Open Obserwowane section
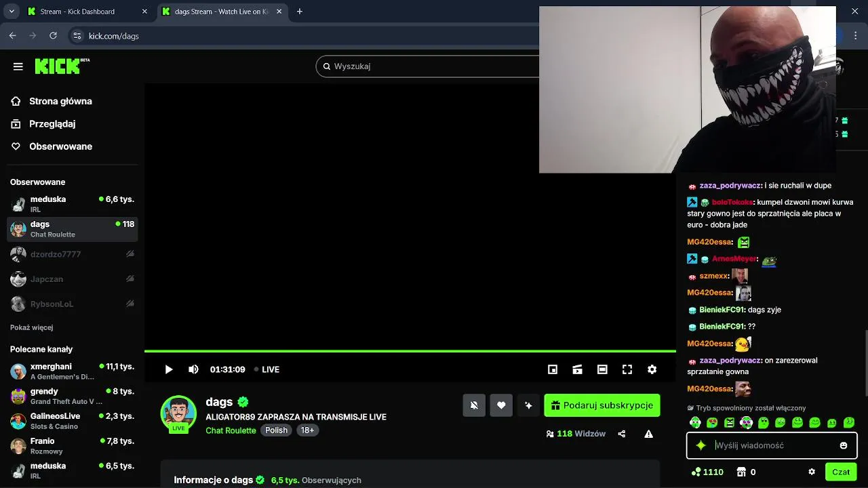Screen dimensions: 868x488 tap(60, 146)
